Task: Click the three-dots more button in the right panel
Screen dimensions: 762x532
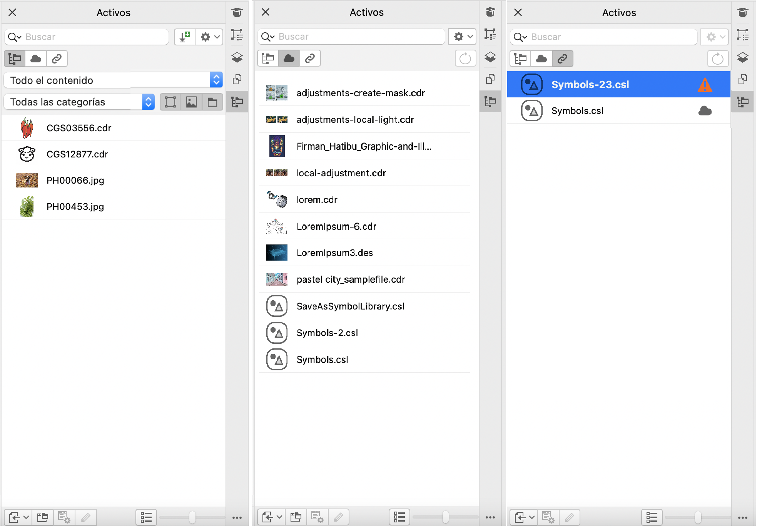Action: pyautogui.click(x=742, y=518)
